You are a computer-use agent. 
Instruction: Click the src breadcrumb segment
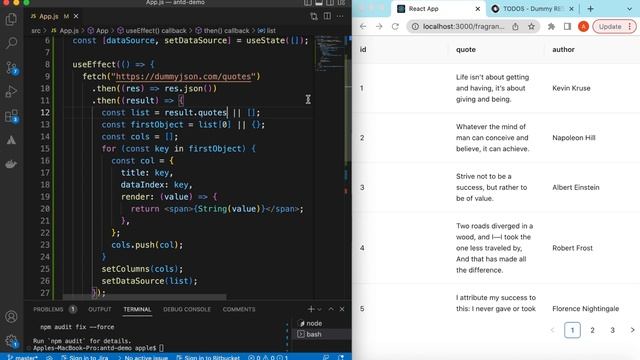(x=36, y=31)
